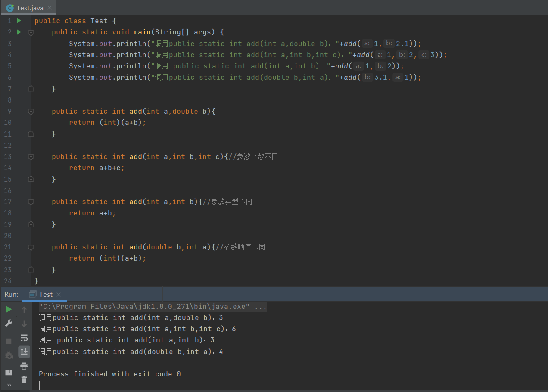The width and height of the screenshot is (548, 392).
Task: Close the Test run tab
Action: [x=59, y=295]
